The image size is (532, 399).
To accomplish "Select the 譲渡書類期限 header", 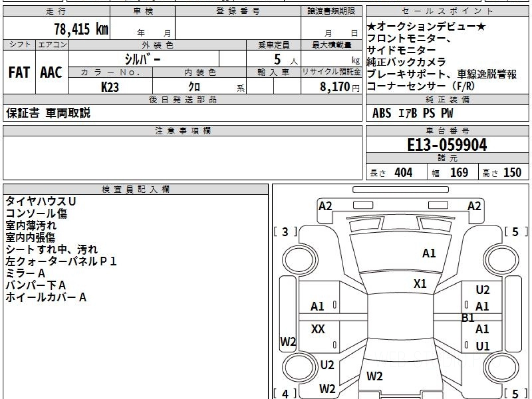I will [x=332, y=12].
